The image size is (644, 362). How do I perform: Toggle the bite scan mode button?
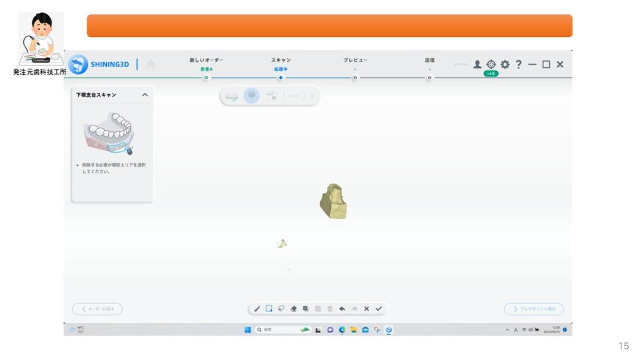click(x=272, y=96)
